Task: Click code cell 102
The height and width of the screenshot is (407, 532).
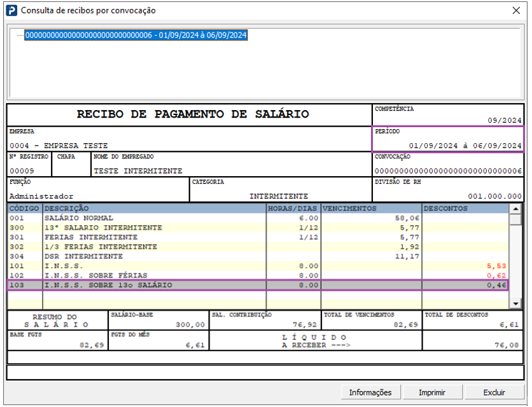Action: [17, 275]
